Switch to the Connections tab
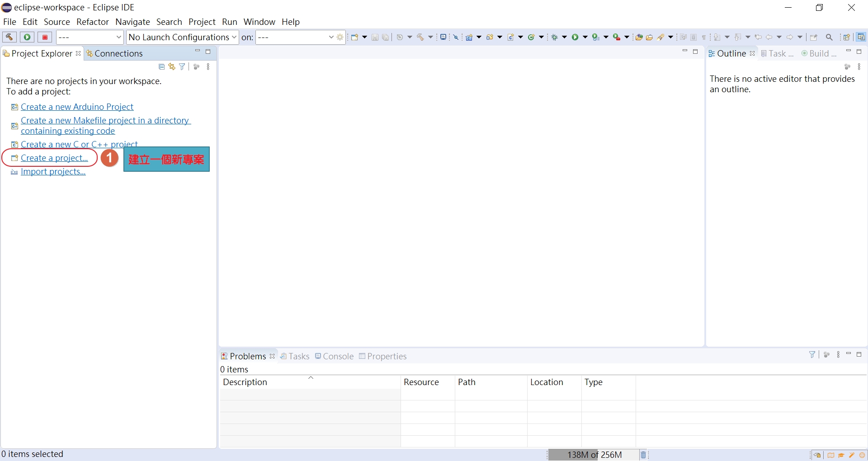The width and height of the screenshot is (868, 461). point(115,53)
